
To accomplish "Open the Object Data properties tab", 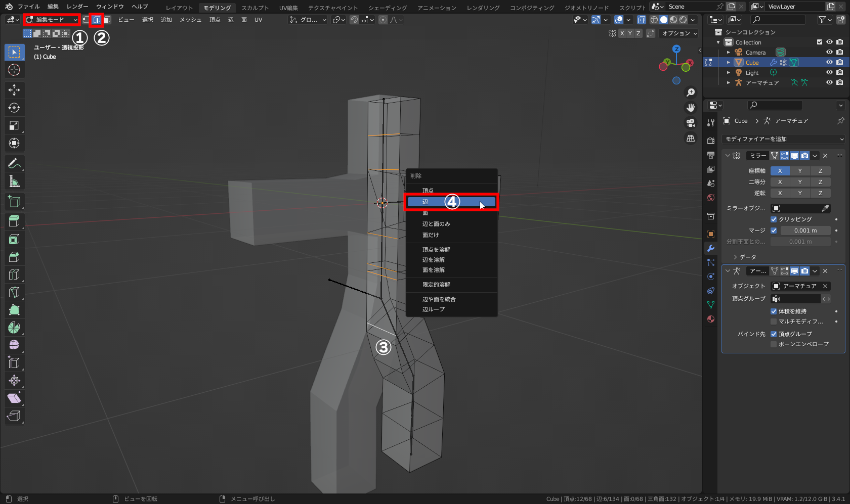I will [711, 305].
